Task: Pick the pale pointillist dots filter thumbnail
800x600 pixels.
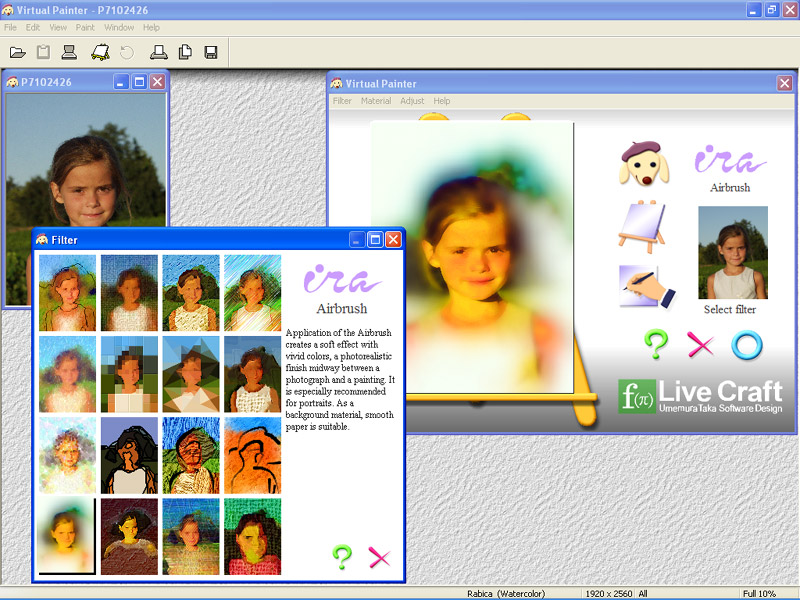Action: tap(67, 456)
